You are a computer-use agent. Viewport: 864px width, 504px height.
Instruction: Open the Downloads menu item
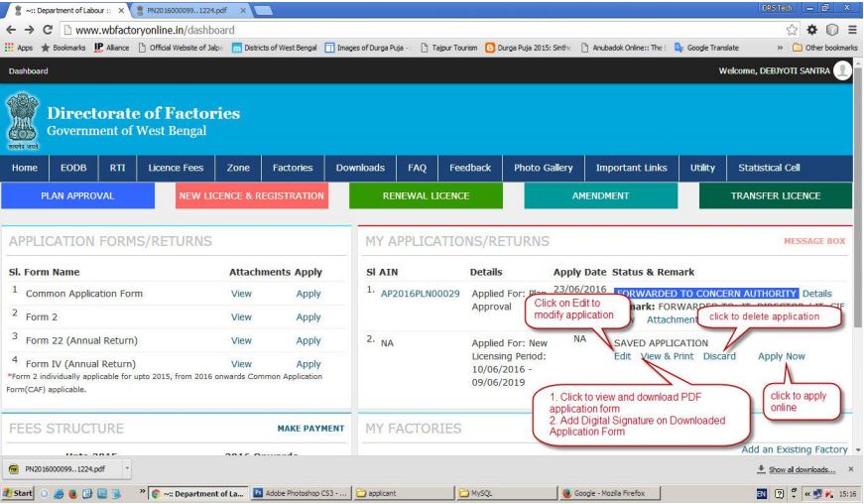[360, 168]
